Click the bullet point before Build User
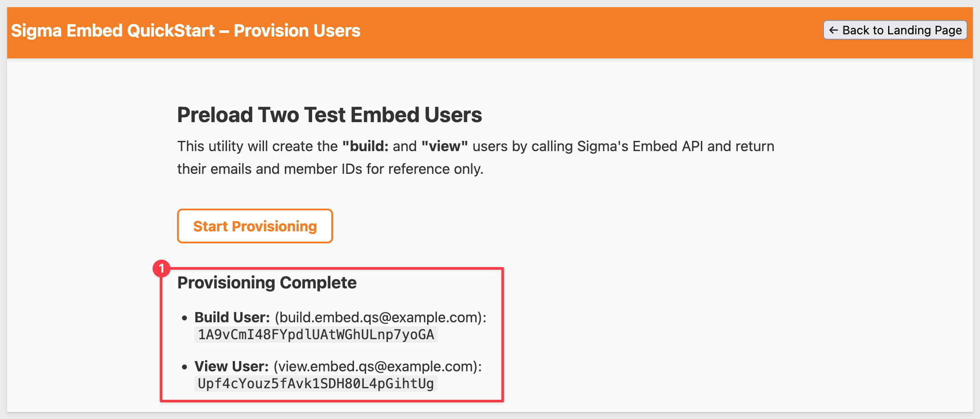The width and height of the screenshot is (980, 419). point(185,318)
